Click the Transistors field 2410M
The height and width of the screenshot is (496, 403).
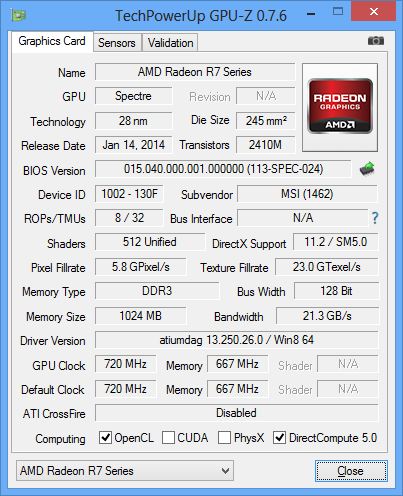[x=266, y=145]
